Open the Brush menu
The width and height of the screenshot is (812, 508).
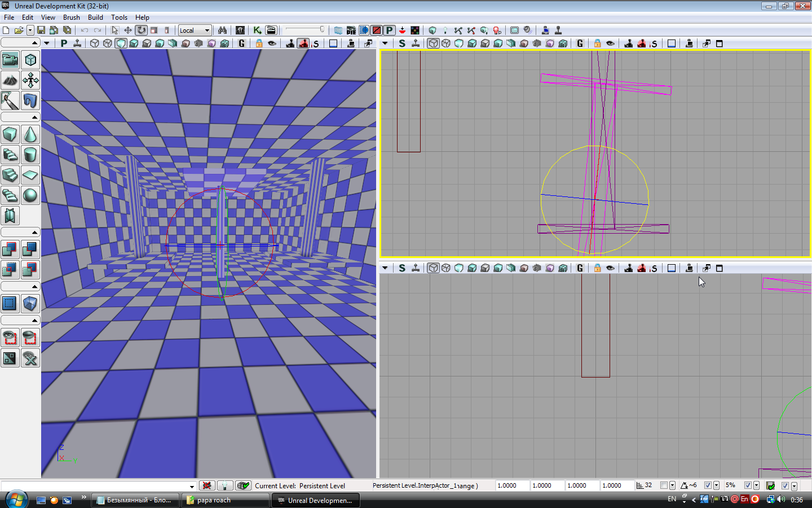pos(71,17)
